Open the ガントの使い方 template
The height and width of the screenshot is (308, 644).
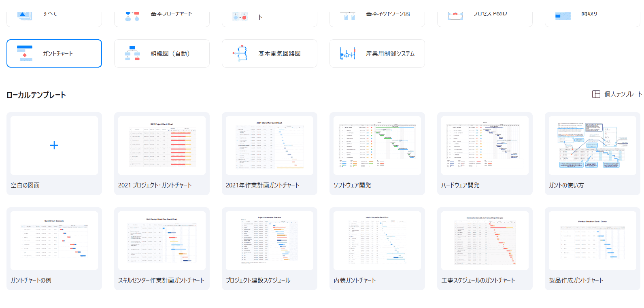(x=593, y=146)
